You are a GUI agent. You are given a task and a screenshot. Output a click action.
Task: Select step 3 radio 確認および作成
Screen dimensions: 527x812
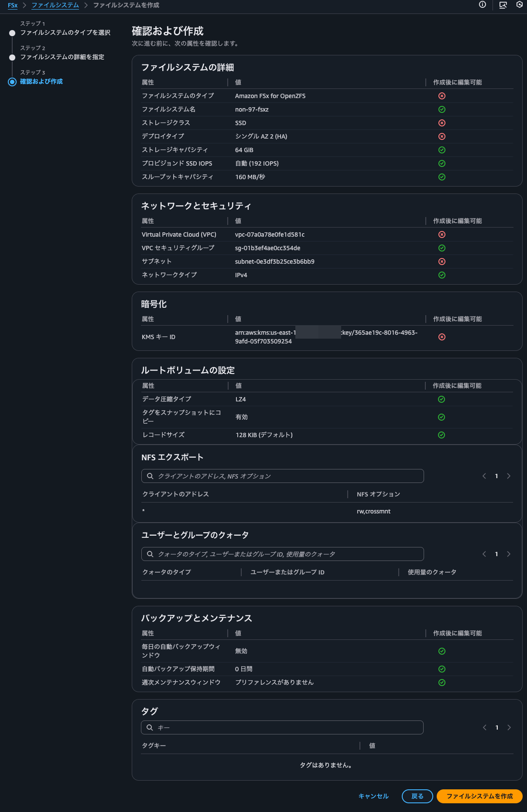click(12, 82)
